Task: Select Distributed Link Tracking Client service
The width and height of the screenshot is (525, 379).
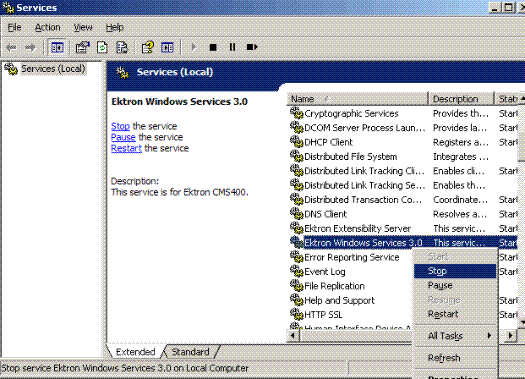Action: [x=403, y=171]
